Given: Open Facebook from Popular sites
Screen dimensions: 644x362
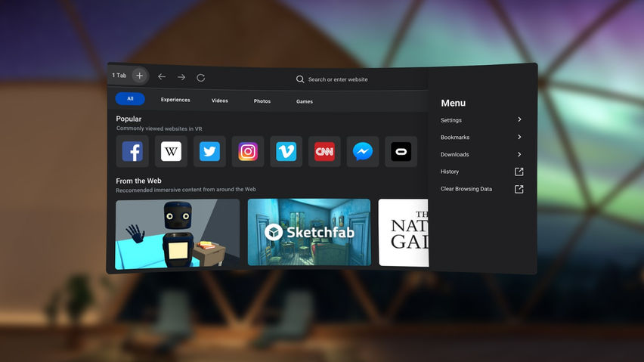Looking at the screenshot, I should tap(132, 151).
